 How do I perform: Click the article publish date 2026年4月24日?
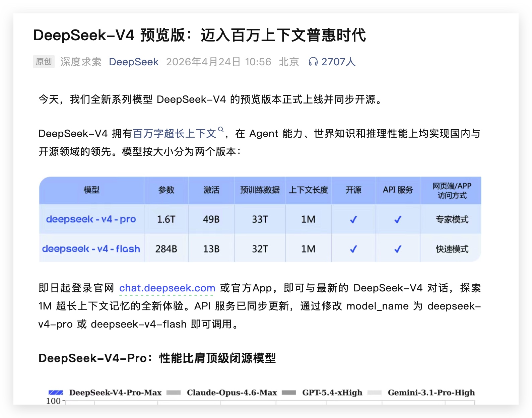tap(203, 62)
